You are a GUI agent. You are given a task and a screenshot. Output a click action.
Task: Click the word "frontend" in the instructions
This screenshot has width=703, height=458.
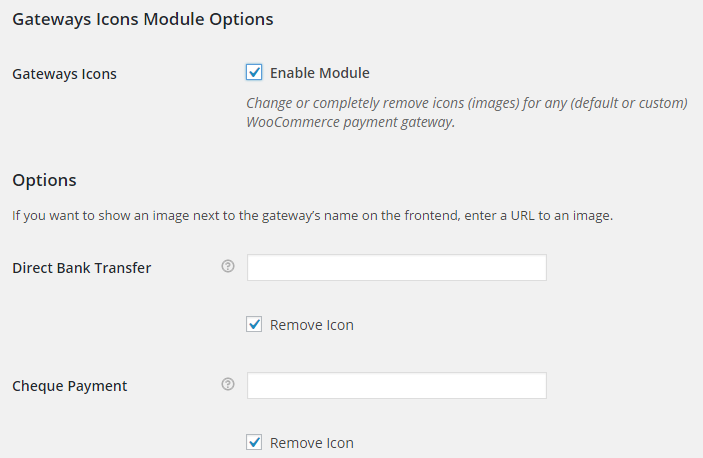click(432, 216)
